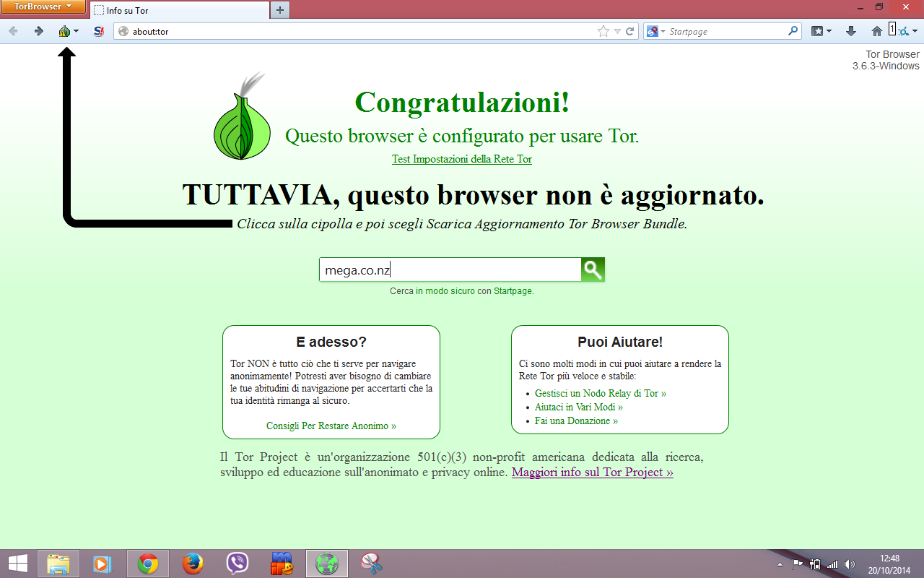
Task: Launch Chrome from the taskbar
Action: [148, 564]
